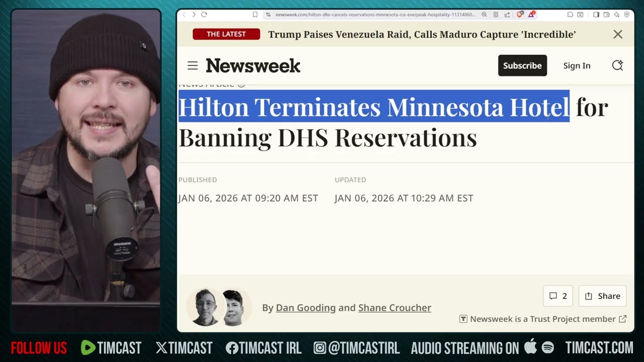Click the TIMCAST.COM text
The height and width of the screenshot is (362, 644).
click(599, 347)
